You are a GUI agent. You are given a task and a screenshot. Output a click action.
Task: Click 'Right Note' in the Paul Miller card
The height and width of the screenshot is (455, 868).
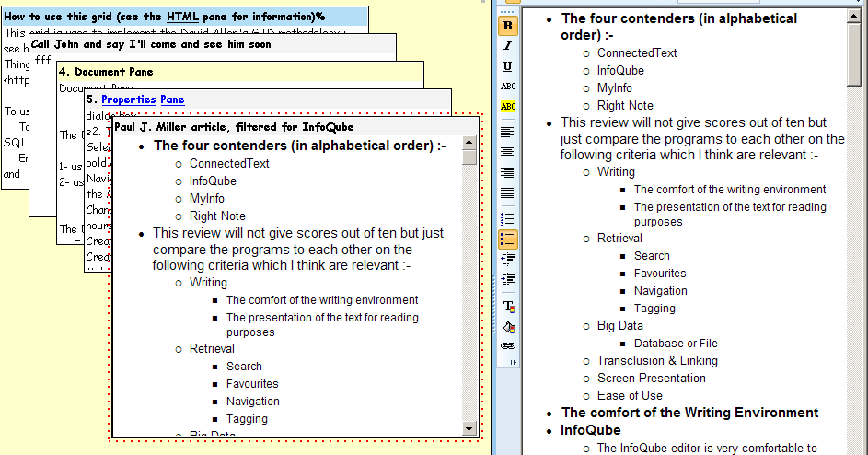click(x=217, y=216)
